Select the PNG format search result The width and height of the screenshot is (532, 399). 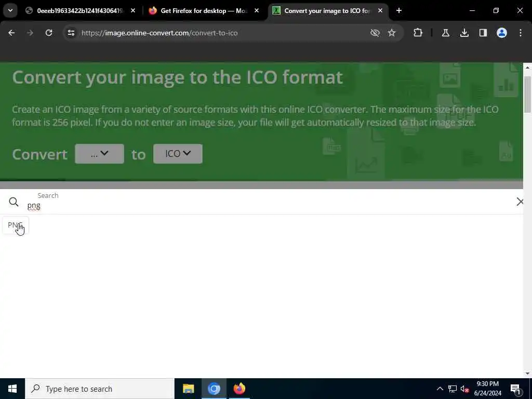(x=15, y=225)
